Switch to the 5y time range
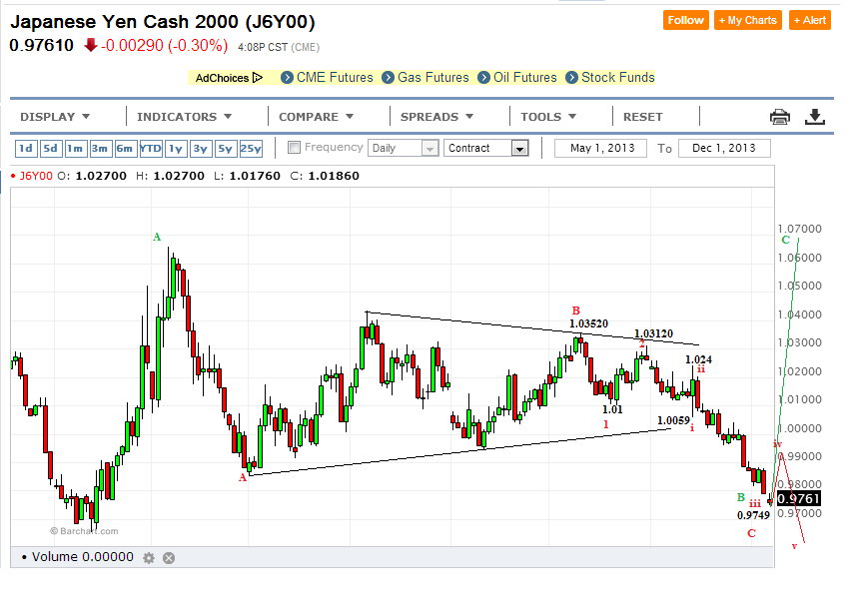 223,148
